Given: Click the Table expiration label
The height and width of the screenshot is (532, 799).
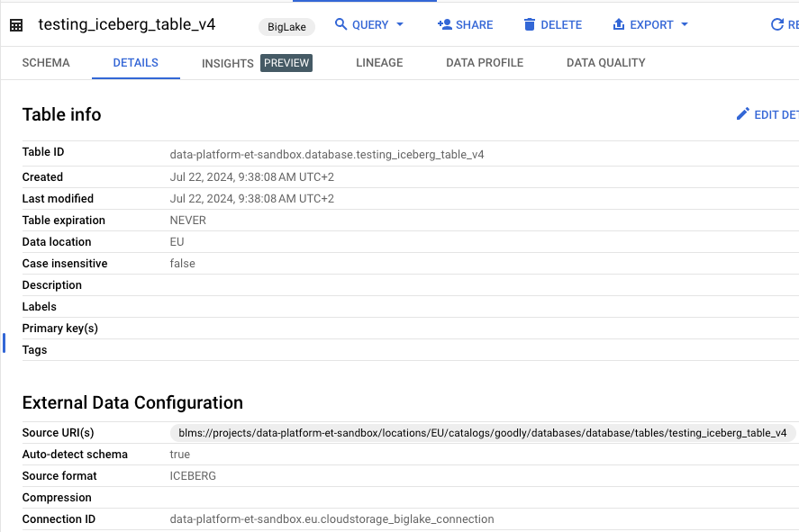Looking at the screenshot, I should pyautogui.click(x=63, y=221).
